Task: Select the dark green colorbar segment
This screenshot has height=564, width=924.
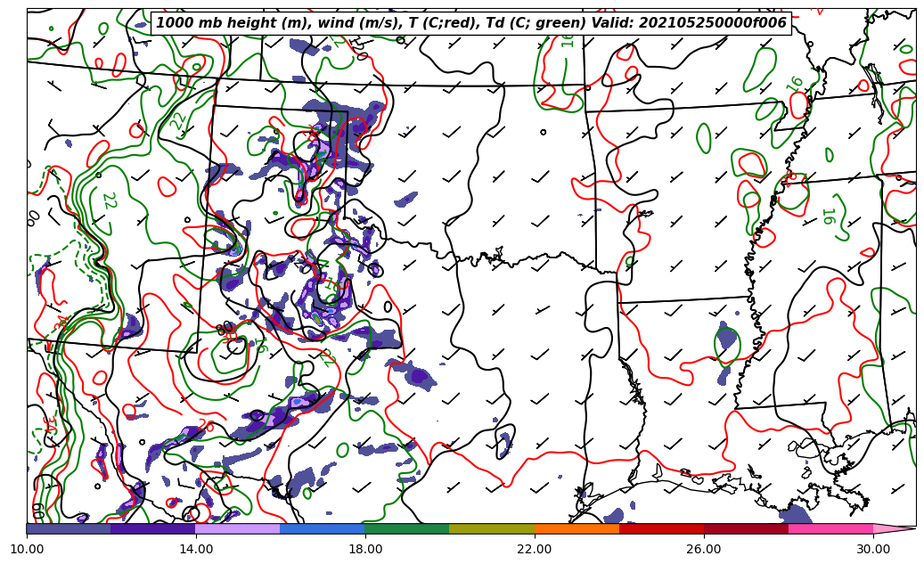Action: tap(407, 528)
